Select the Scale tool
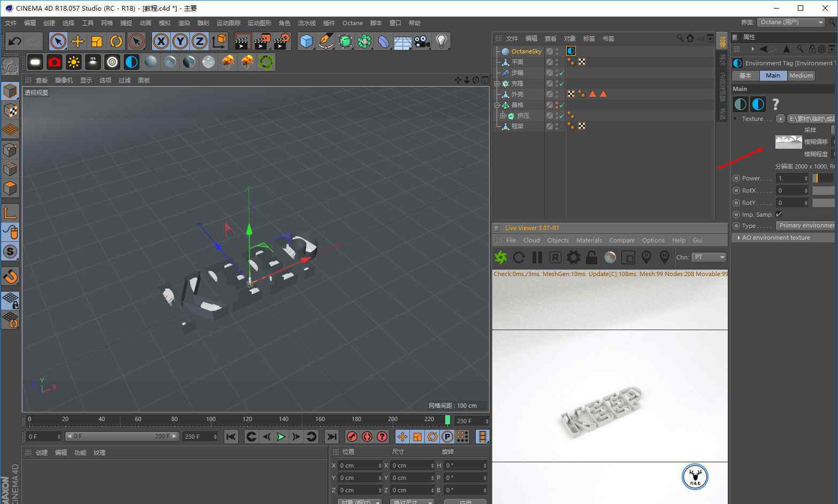Screen dimensions: 838x504 click(x=97, y=41)
